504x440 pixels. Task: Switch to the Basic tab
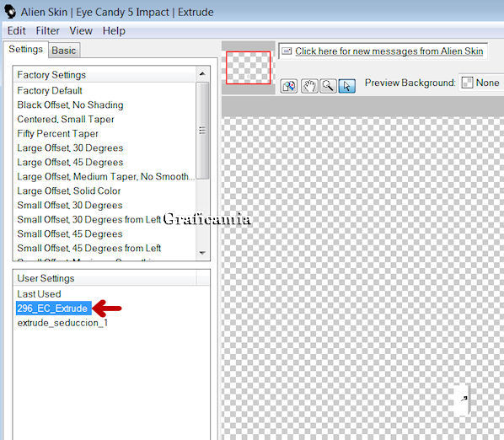[x=64, y=51]
